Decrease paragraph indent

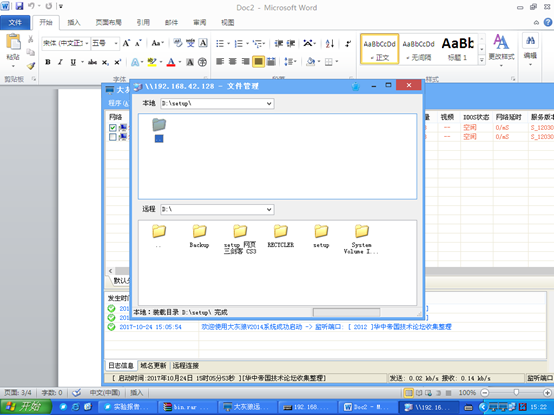(279, 43)
